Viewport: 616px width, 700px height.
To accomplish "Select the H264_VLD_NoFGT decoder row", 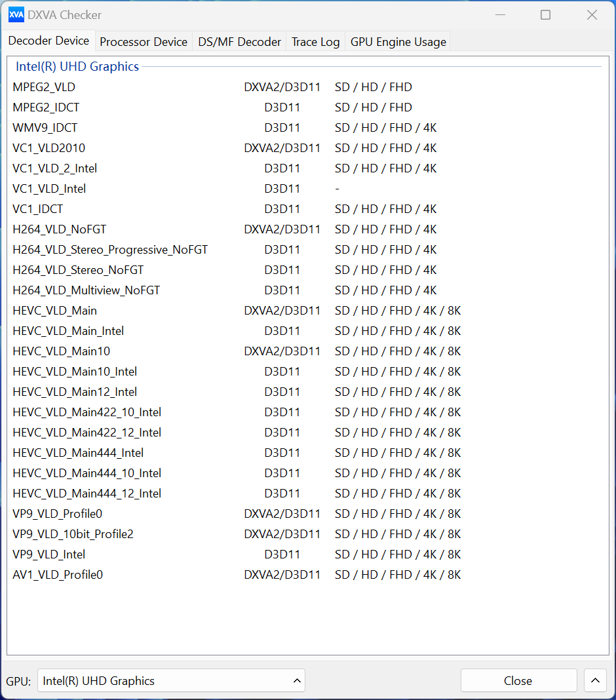I will coord(59,229).
